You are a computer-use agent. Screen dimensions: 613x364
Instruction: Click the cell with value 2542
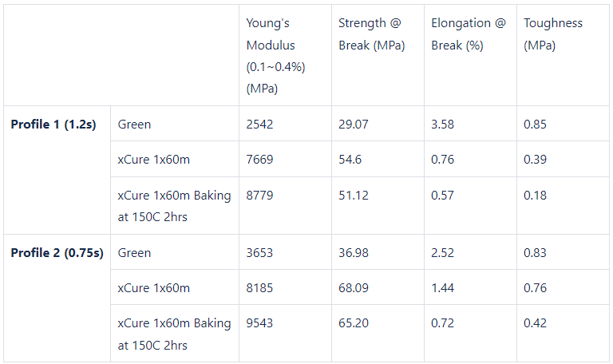point(259,125)
